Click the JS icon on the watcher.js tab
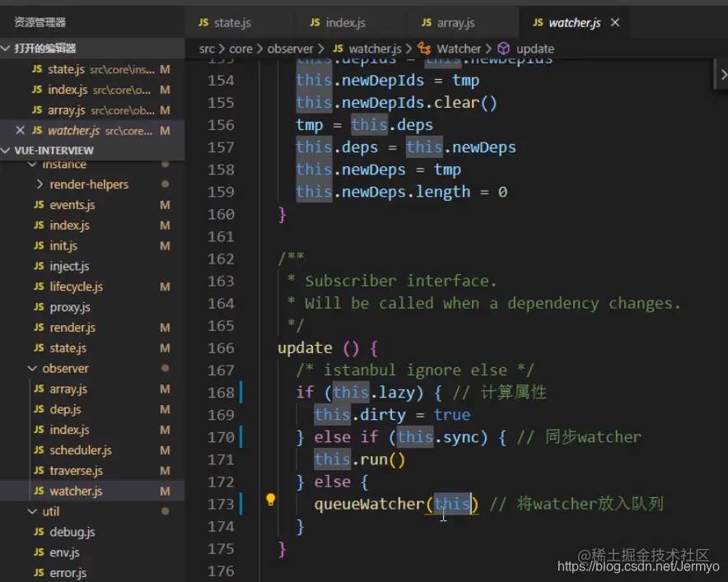 click(x=538, y=22)
